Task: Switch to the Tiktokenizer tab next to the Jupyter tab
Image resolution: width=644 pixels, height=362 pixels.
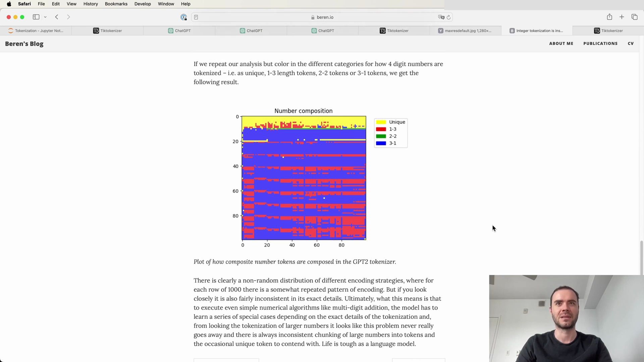Action: tap(107, 31)
